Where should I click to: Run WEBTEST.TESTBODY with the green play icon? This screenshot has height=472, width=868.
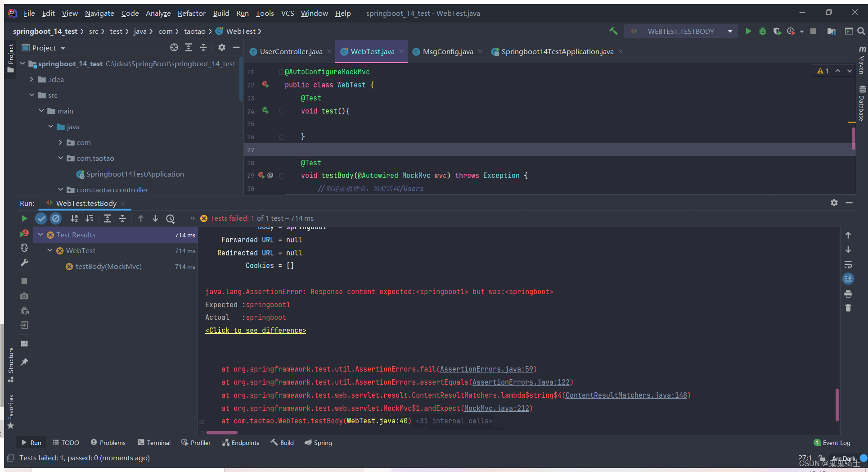[x=748, y=31]
